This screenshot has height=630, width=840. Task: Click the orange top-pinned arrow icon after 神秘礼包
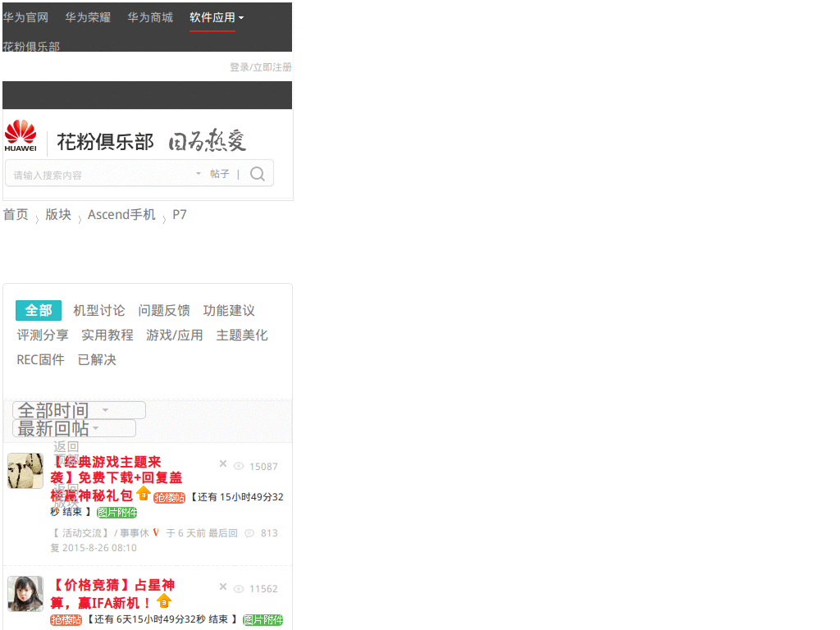click(143, 493)
